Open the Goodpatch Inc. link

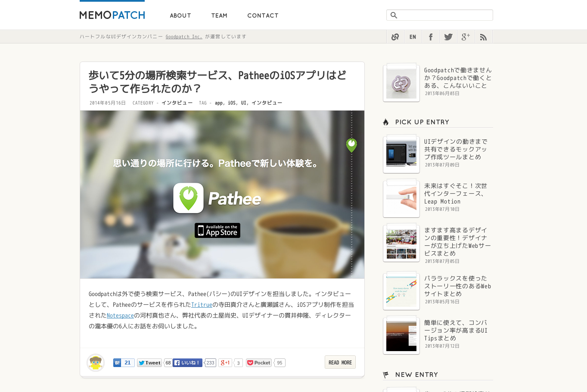pos(184,37)
